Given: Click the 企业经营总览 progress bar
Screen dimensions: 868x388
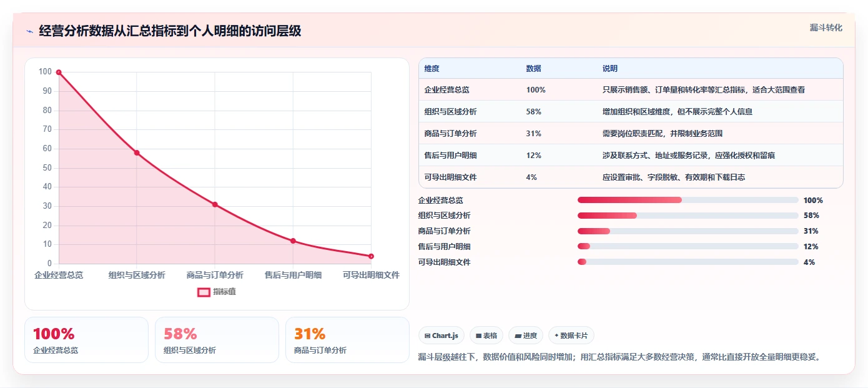Looking at the screenshot, I should click(688, 200).
